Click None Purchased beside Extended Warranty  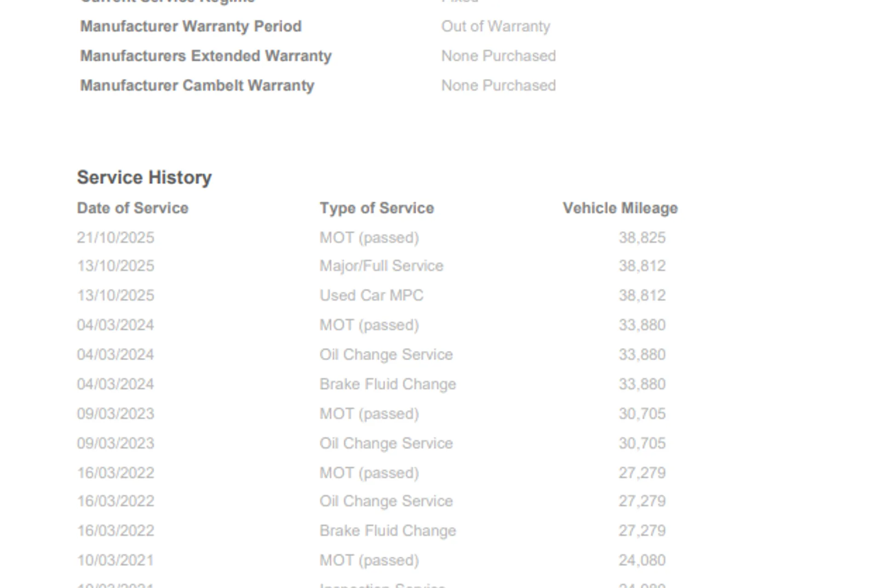coord(498,56)
